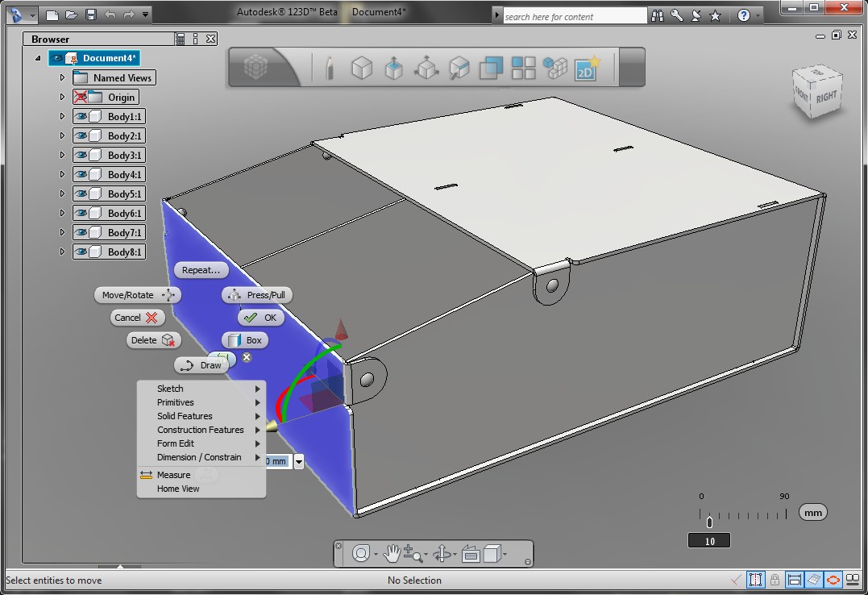Select the Sketch pencil tool

[x=330, y=69]
